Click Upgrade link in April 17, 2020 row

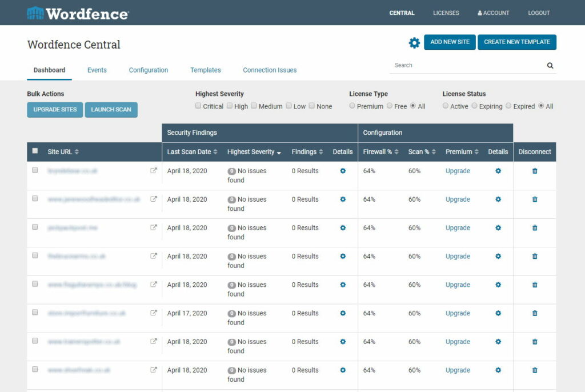pos(458,313)
